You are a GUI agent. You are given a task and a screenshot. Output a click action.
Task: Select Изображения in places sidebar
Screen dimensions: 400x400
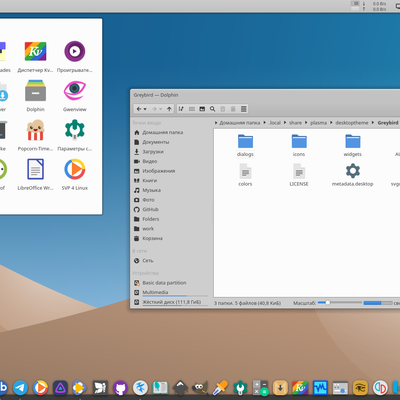(x=154, y=171)
